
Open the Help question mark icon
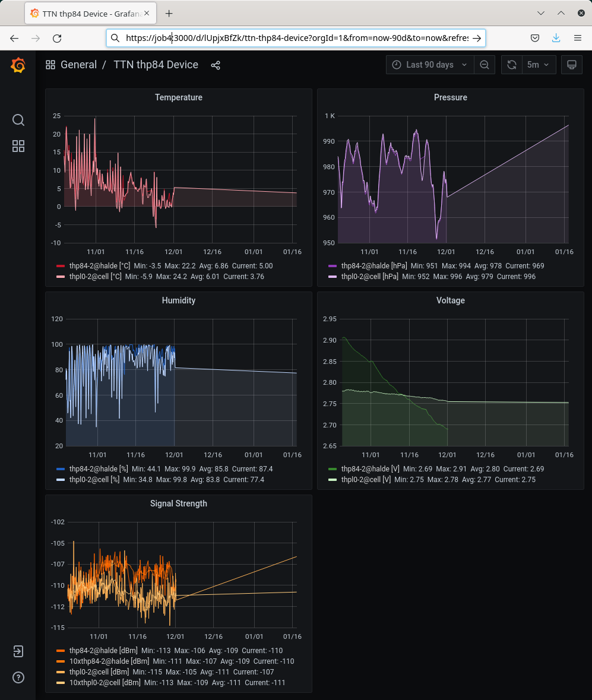click(x=18, y=677)
